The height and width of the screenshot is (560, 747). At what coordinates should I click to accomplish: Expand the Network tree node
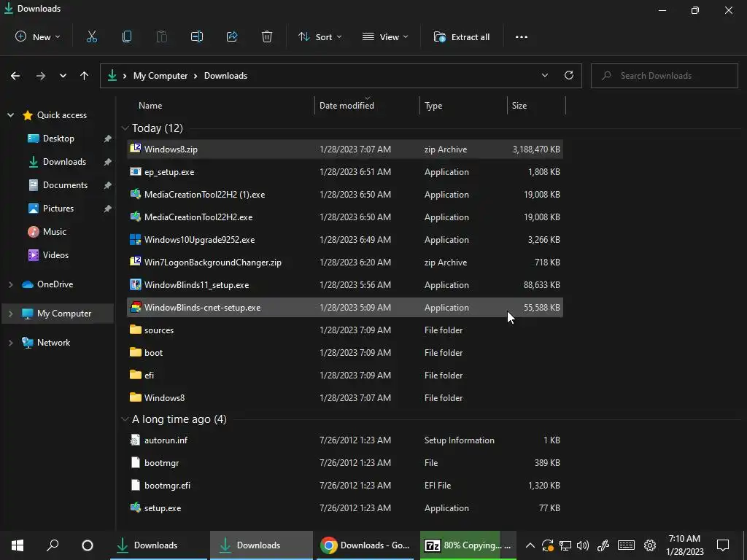point(10,343)
